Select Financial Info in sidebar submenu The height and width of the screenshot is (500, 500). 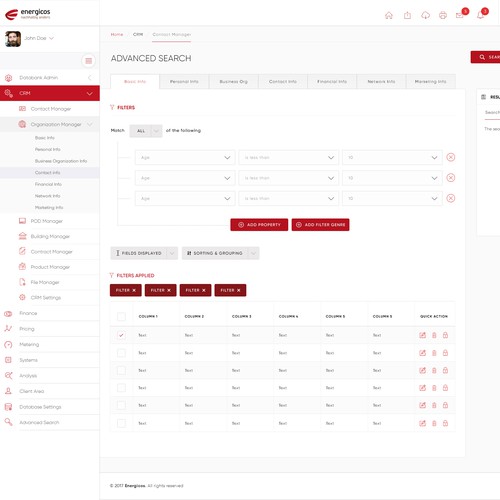pyautogui.click(x=48, y=184)
